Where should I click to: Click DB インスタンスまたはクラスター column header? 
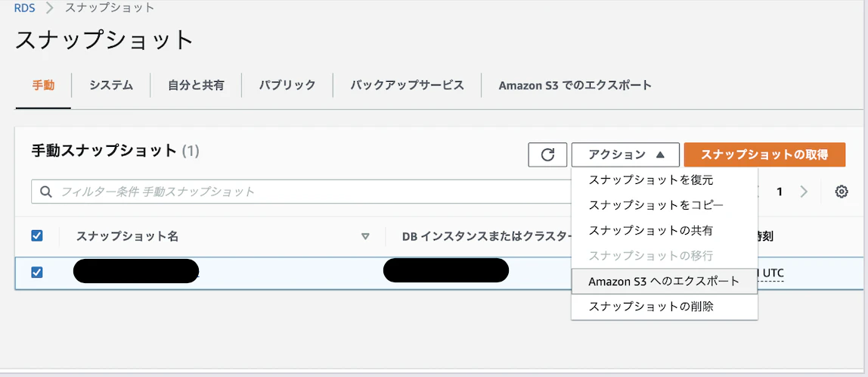tap(487, 236)
